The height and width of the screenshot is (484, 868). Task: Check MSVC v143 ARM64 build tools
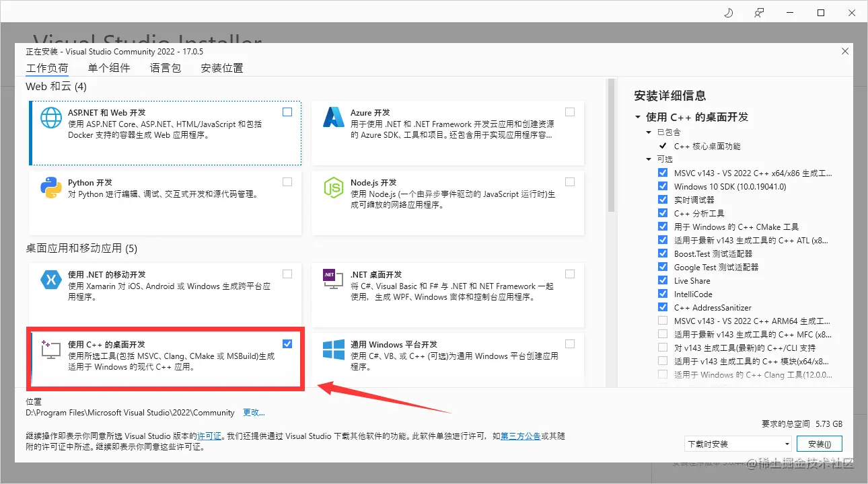(x=663, y=321)
